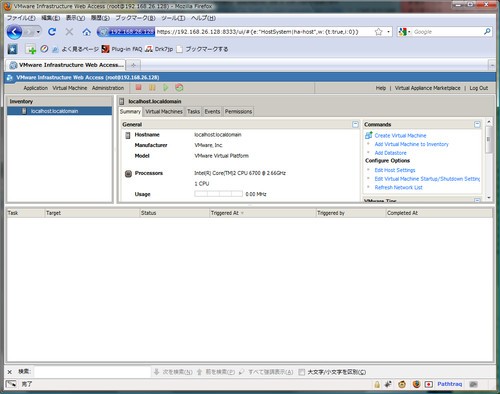Select the Summary tab
Viewport: 500px width, 394px height.
tap(130, 111)
